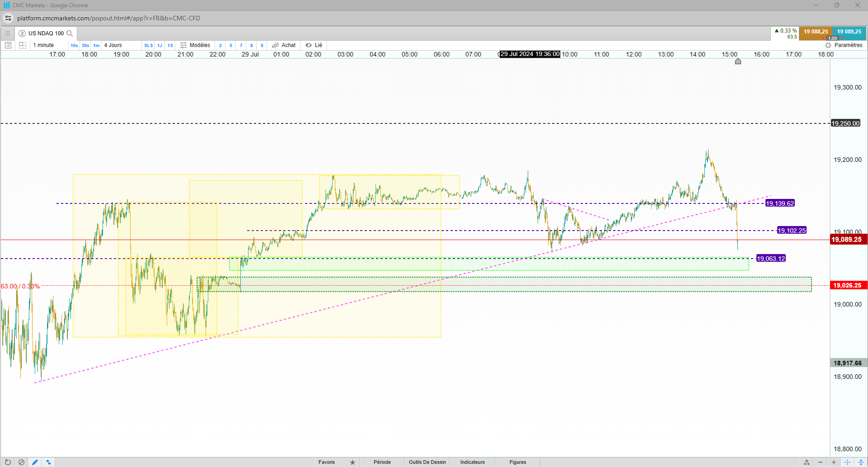Screen dimensions: 868x467
Task: Click the blue up-down arrows icon
Action: coord(48,462)
